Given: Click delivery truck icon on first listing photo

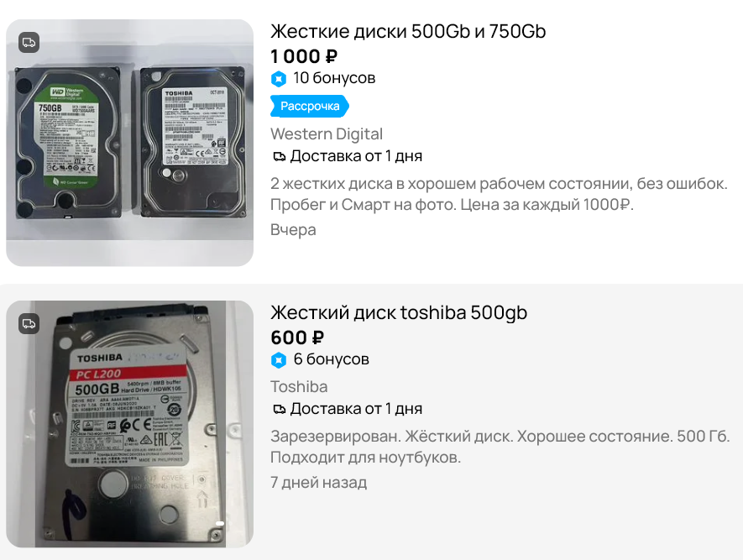Looking at the screenshot, I should pyautogui.click(x=29, y=43).
